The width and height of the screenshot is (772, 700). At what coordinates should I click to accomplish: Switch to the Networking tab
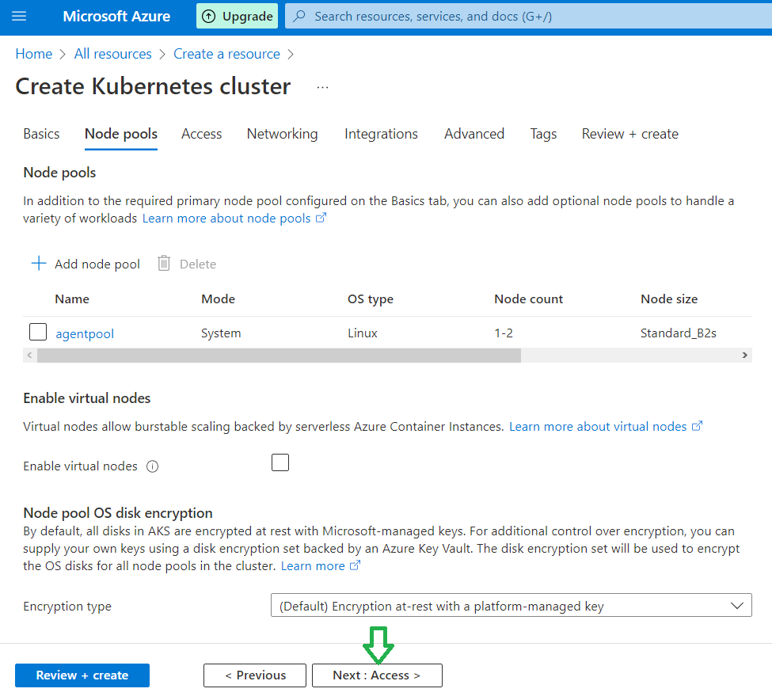[282, 134]
